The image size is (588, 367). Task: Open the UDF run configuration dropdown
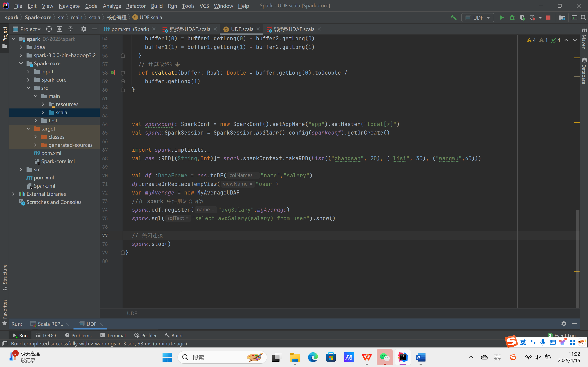pyautogui.click(x=478, y=18)
